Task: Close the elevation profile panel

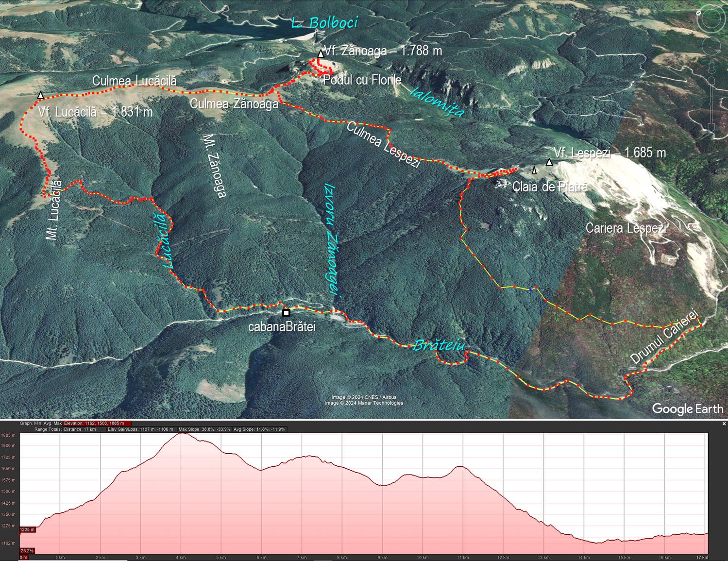Action: tap(724, 423)
